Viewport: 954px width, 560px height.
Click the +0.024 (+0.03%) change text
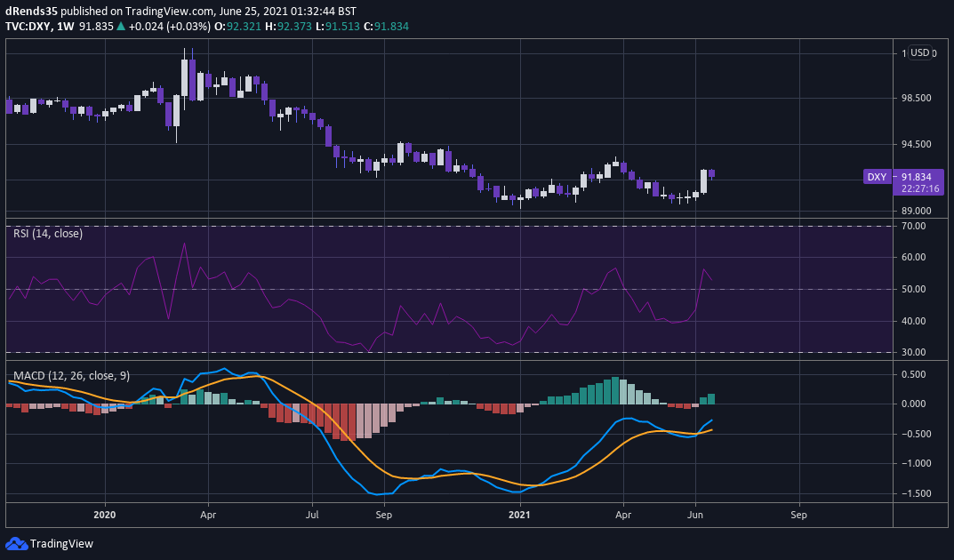pos(169,27)
